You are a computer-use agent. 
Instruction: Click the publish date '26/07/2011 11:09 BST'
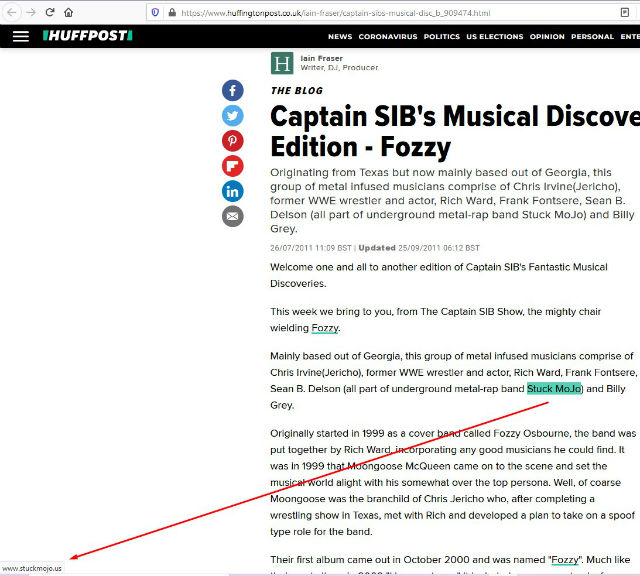coord(311,248)
